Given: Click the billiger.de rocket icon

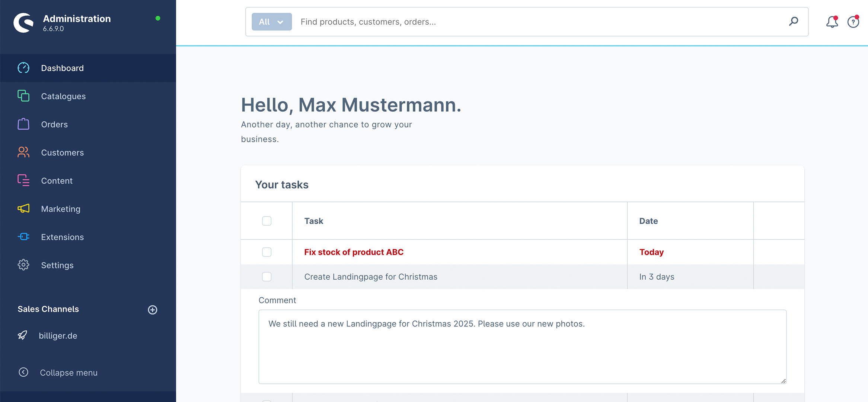Looking at the screenshot, I should (23, 335).
